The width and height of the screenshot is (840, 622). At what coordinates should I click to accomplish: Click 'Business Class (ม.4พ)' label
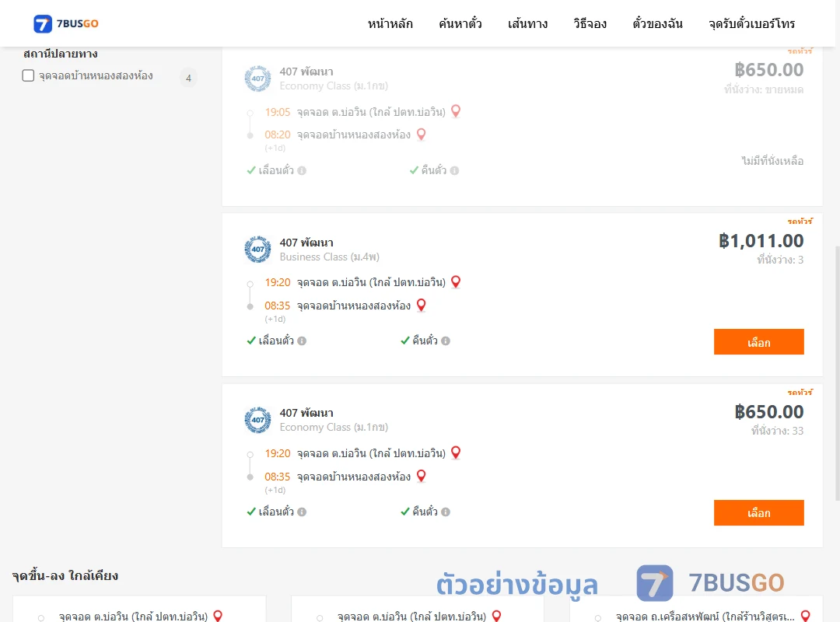330,257
